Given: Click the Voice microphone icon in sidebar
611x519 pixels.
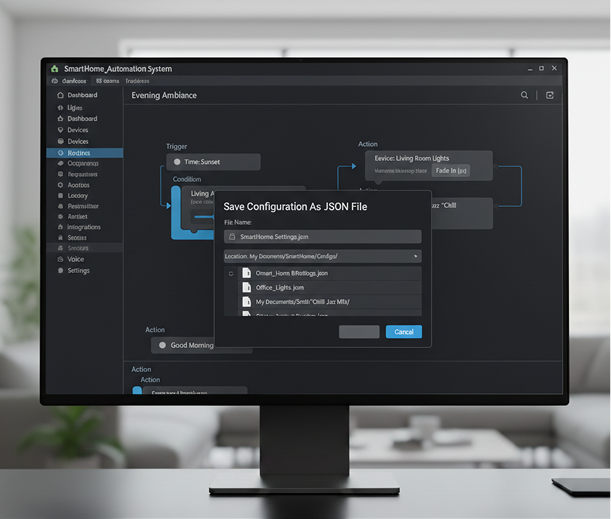Looking at the screenshot, I should [60, 259].
